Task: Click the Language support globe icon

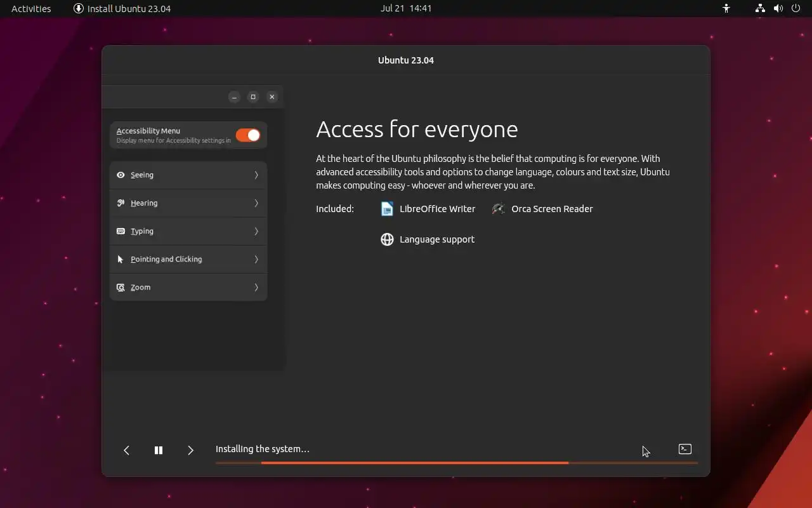Action: point(387,239)
